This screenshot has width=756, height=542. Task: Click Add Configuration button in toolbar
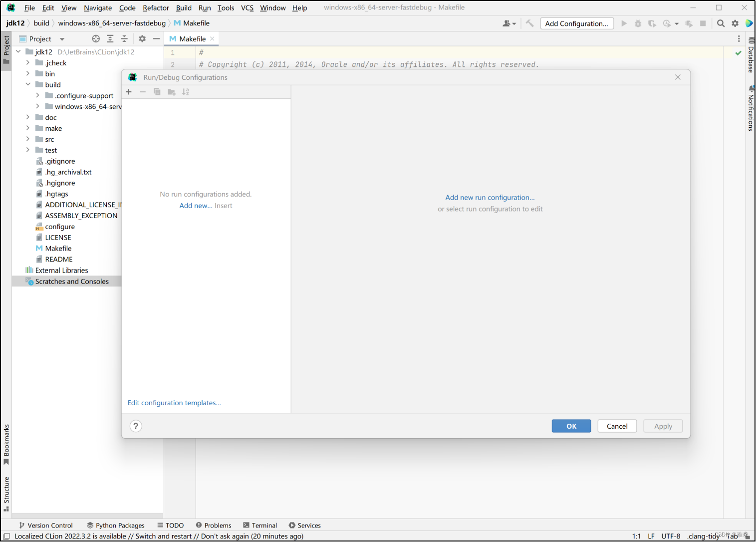click(577, 23)
